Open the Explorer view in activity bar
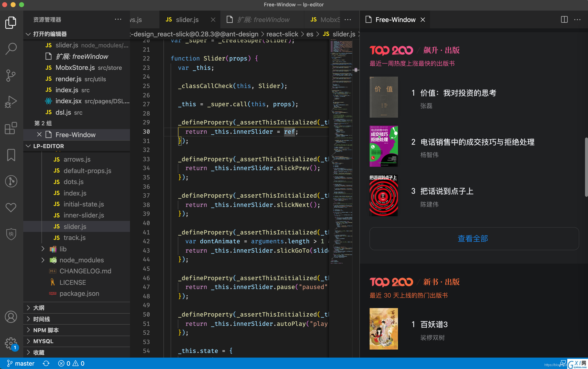The height and width of the screenshot is (369, 588). (x=11, y=22)
